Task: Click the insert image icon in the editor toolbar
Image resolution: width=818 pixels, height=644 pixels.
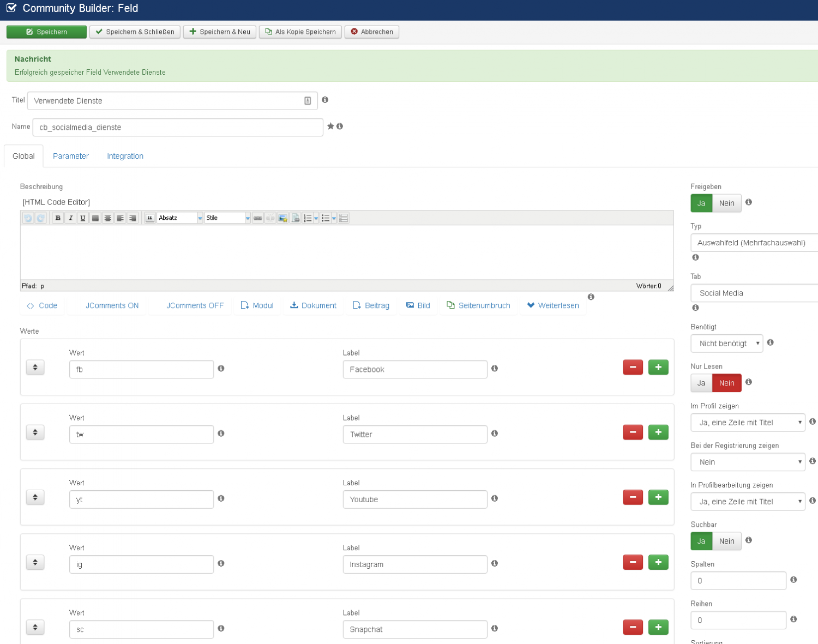Action: pos(282,218)
